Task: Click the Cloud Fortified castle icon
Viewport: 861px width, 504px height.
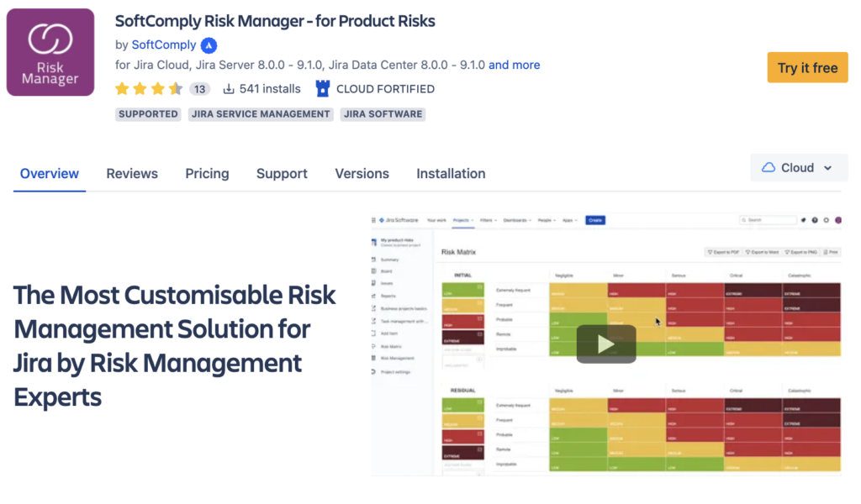Action: click(x=323, y=89)
